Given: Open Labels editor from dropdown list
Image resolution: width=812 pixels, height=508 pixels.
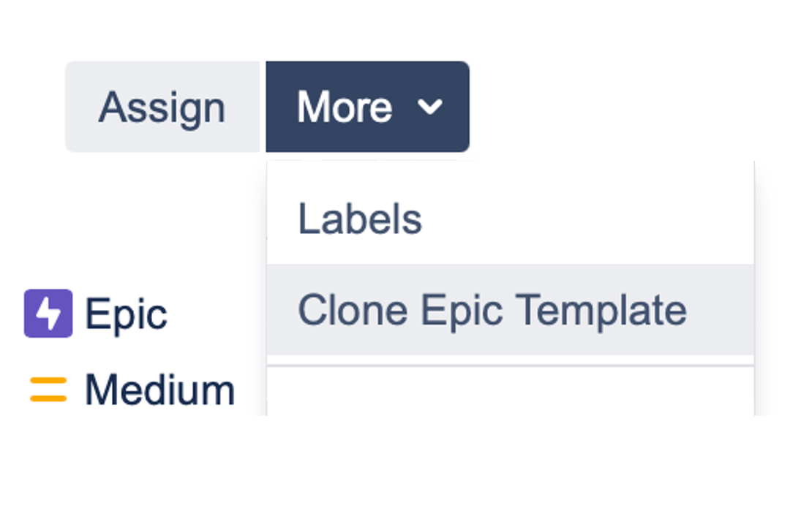Looking at the screenshot, I should coord(360,219).
